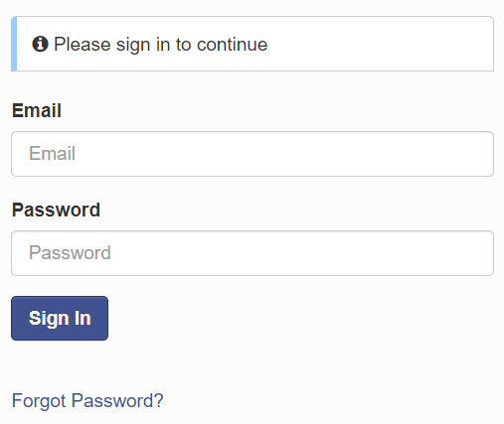Submit the form with the blue Sign In button
This screenshot has width=504, height=424.
tap(60, 318)
